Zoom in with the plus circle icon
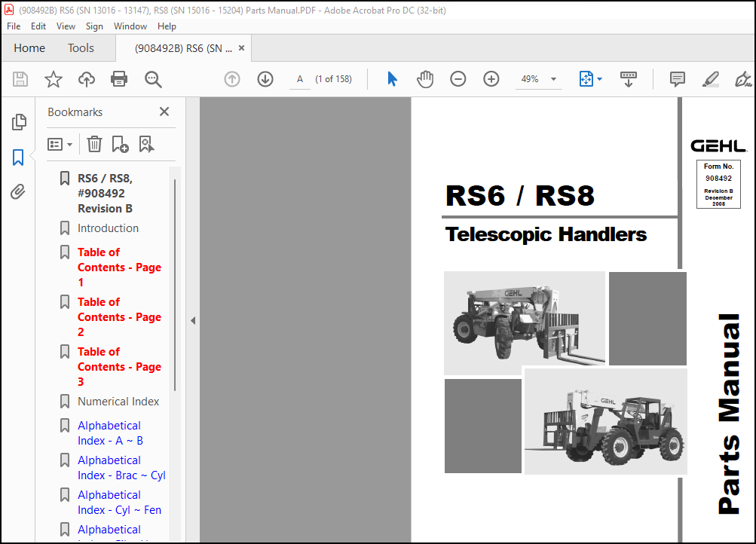756x544 pixels. coord(491,79)
